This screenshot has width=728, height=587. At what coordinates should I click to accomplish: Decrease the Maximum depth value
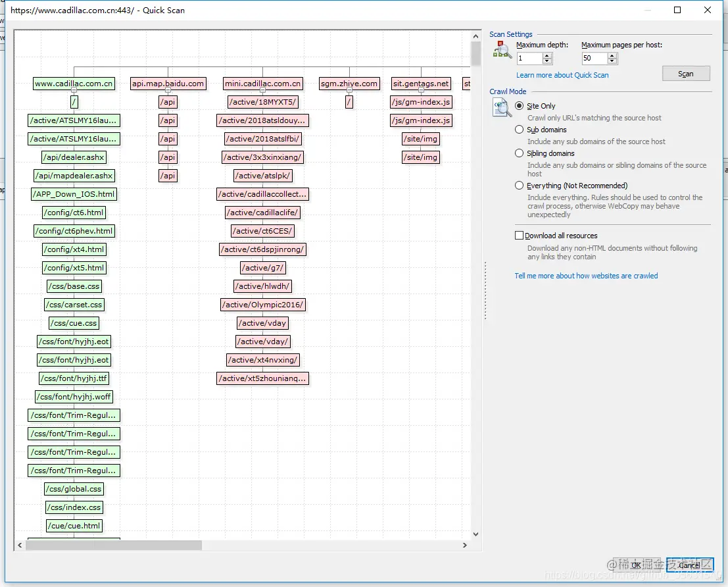547,61
